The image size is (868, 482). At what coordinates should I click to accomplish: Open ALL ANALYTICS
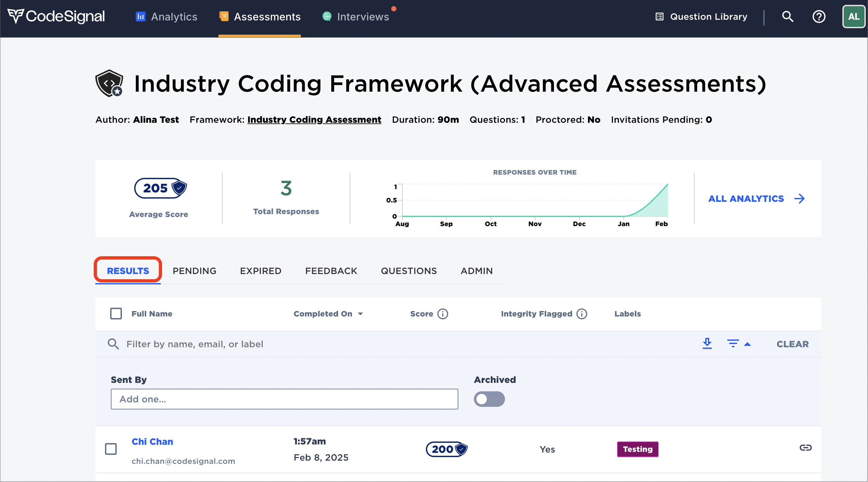coord(746,199)
